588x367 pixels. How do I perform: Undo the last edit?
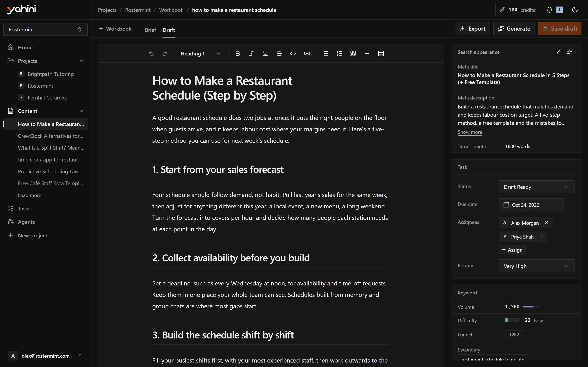point(151,53)
